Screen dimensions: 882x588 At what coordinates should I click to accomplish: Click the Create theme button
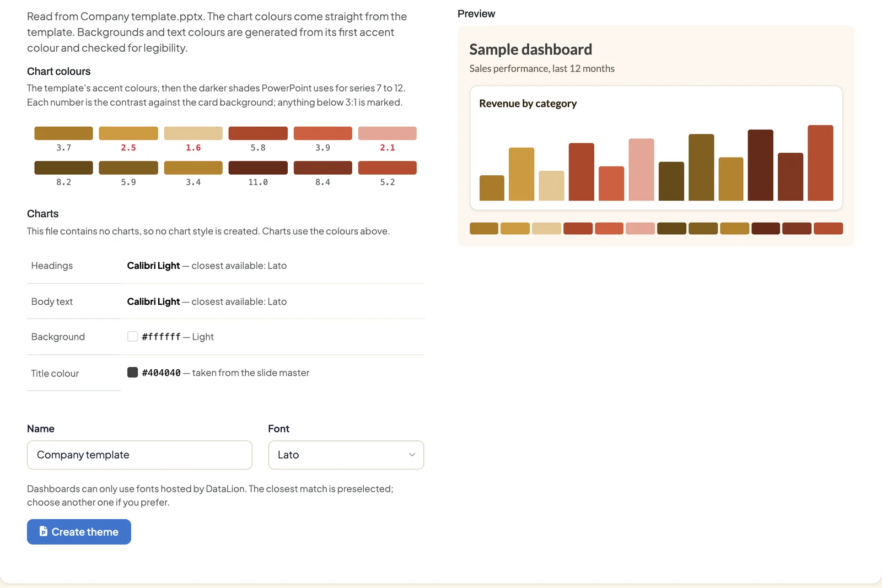pyautogui.click(x=79, y=532)
